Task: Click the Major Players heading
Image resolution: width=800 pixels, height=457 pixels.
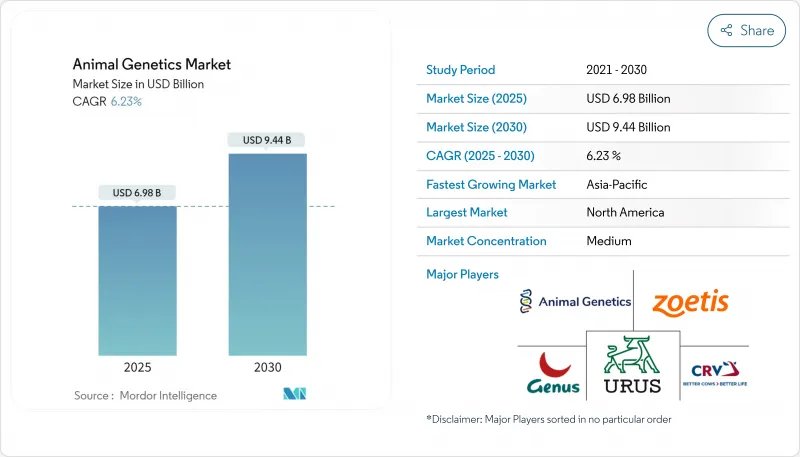Action: tap(462, 274)
